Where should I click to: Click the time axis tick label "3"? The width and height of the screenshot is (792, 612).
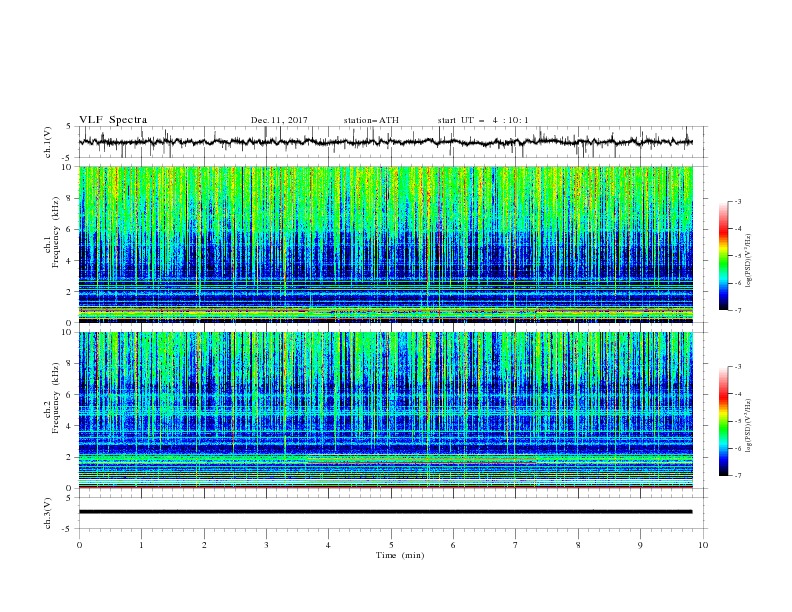(x=266, y=545)
